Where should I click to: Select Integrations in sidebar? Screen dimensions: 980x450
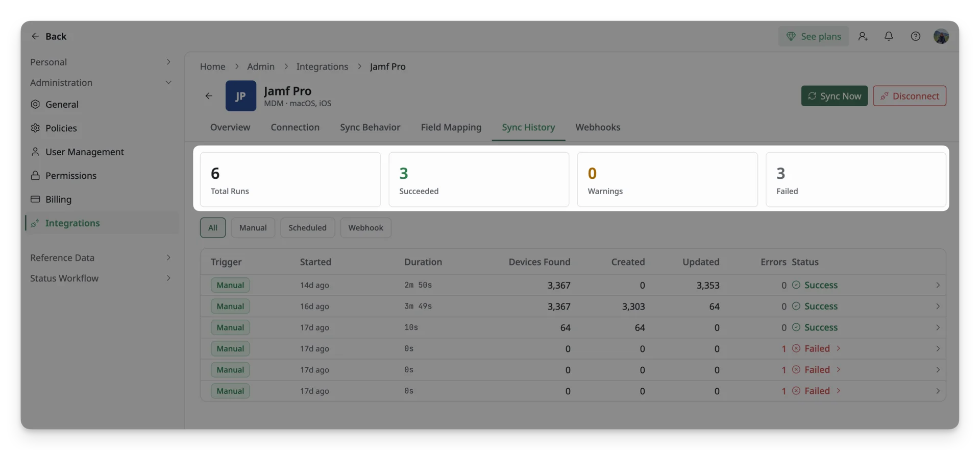102,223
